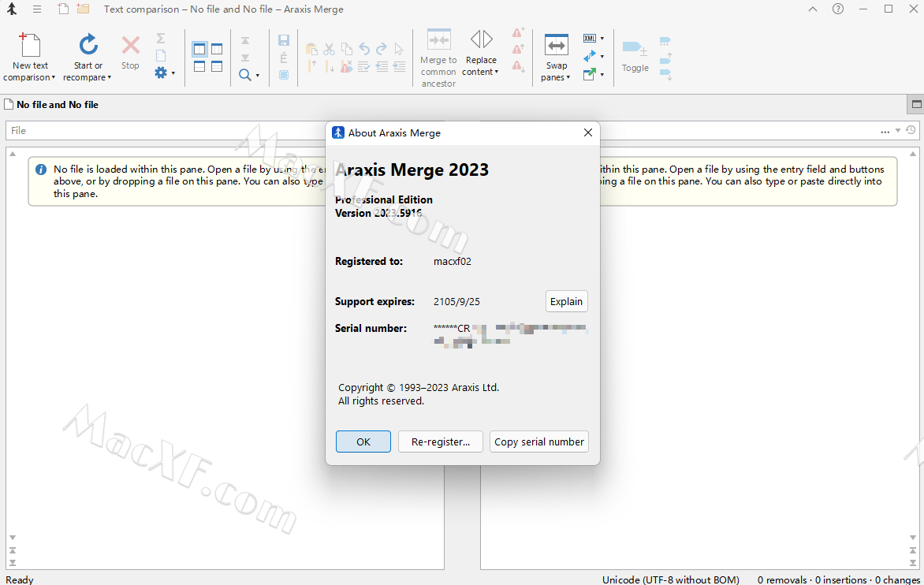Click the New text comparison document icon
Viewport: 924px width, 585px height.
(29, 45)
